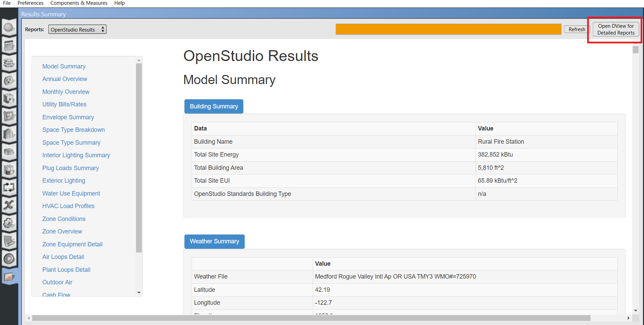Open the Site tab globe icon
The width and height of the screenshot is (644, 325).
[9, 27]
